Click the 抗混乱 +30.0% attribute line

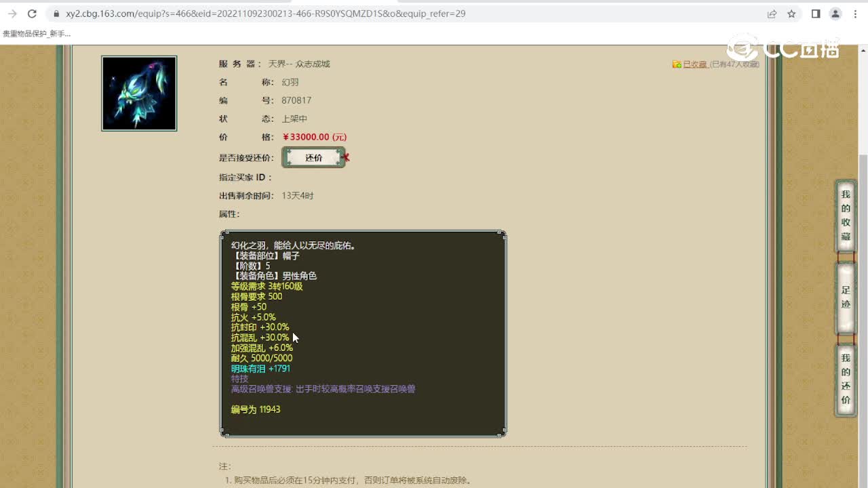coord(260,338)
